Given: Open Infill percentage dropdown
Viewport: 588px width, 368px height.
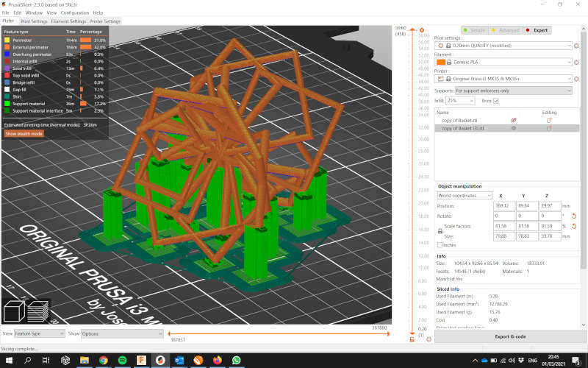Looking at the screenshot, I should [460, 101].
